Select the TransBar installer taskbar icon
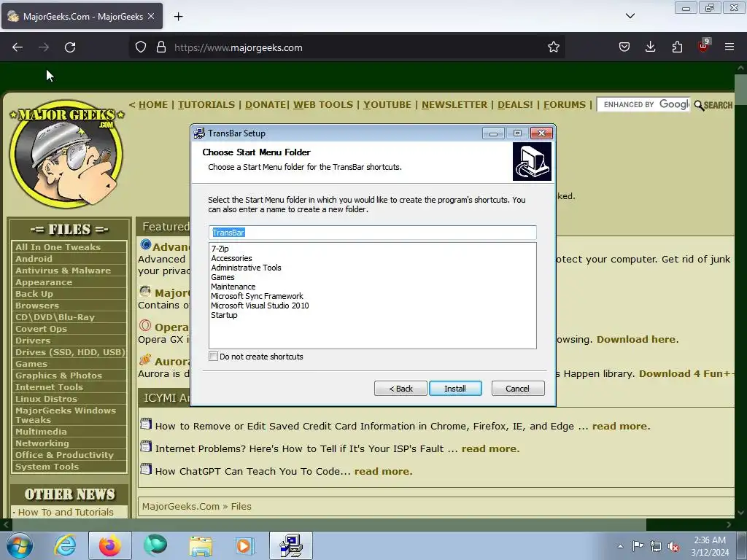Viewport: 747px width, 560px height. (291, 545)
